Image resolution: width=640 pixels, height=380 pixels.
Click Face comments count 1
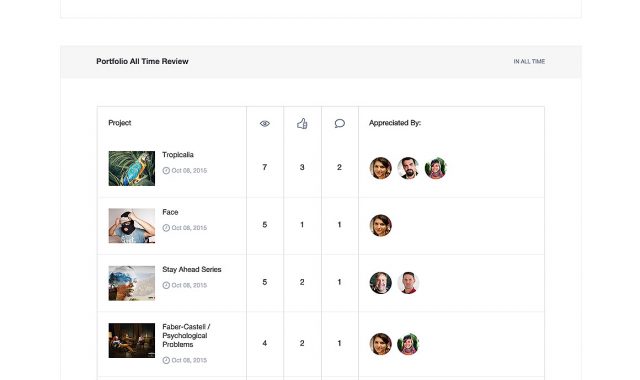point(339,225)
